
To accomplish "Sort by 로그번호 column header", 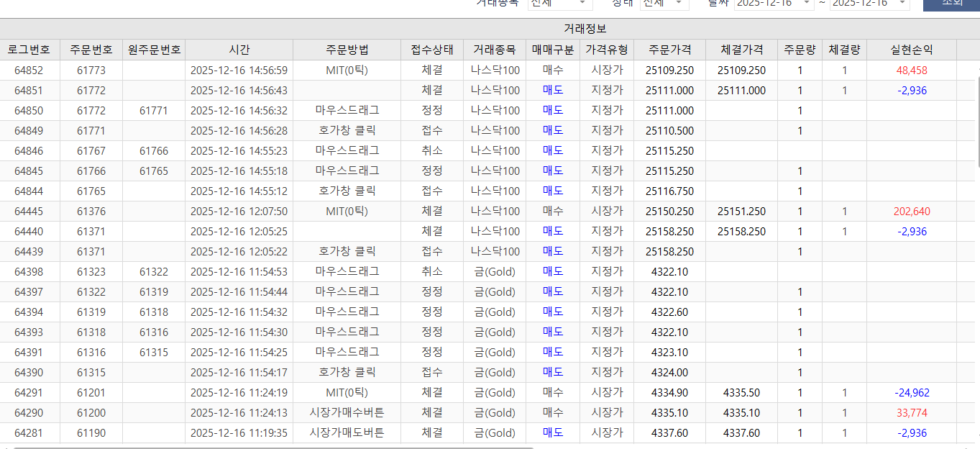I will 29,50.
